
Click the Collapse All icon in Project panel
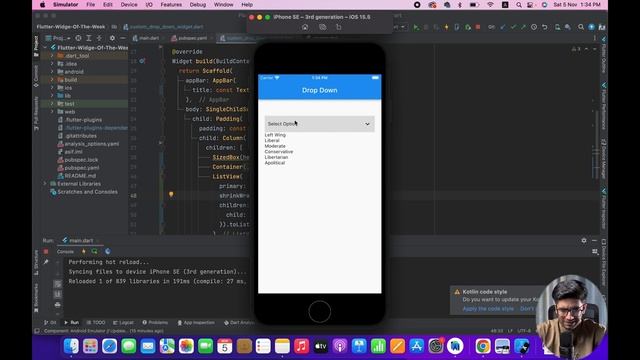pyautogui.click(x=99, y=38)
